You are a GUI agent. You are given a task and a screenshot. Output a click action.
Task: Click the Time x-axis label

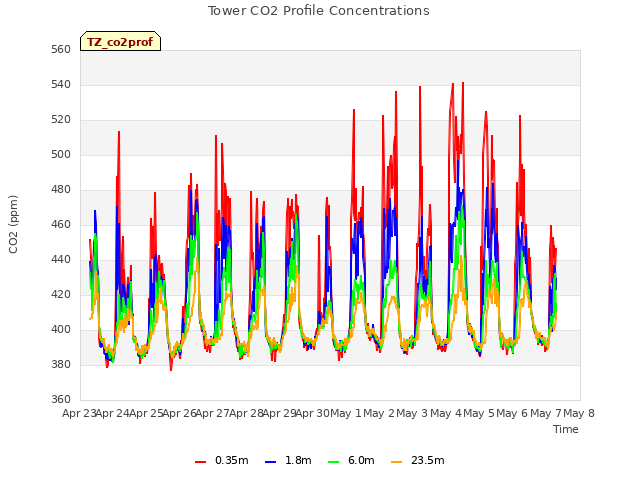(566, 429)
